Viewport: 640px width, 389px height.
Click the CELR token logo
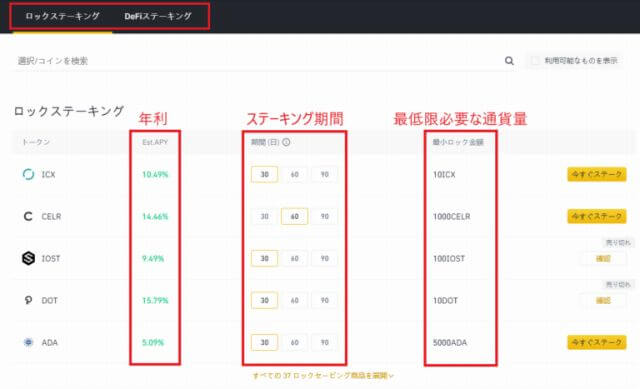tap(28, 216)
